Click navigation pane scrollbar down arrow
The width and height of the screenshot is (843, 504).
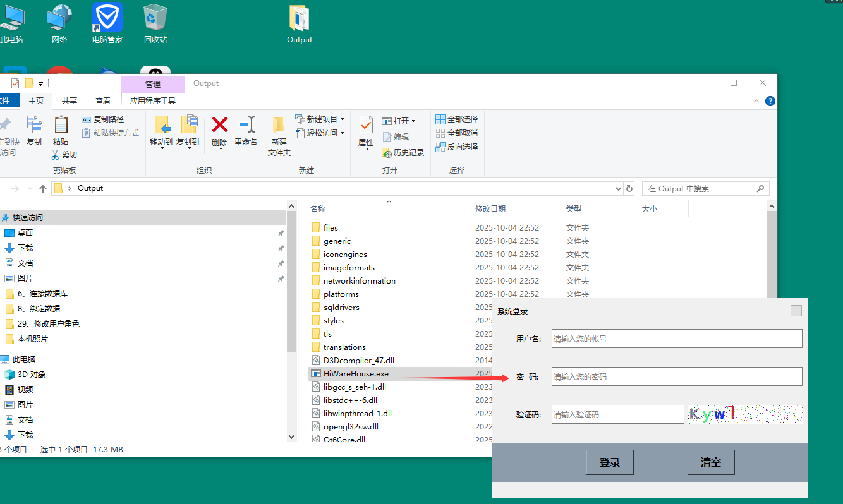coord(291,436)
